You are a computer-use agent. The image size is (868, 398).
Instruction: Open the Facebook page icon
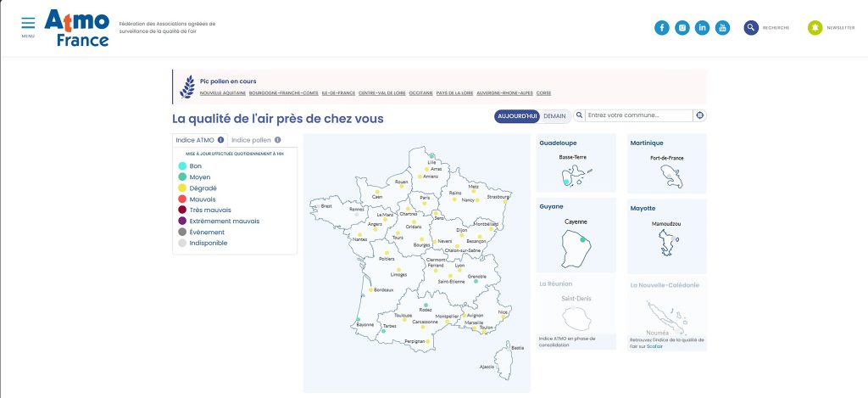(x=662, y=28)
